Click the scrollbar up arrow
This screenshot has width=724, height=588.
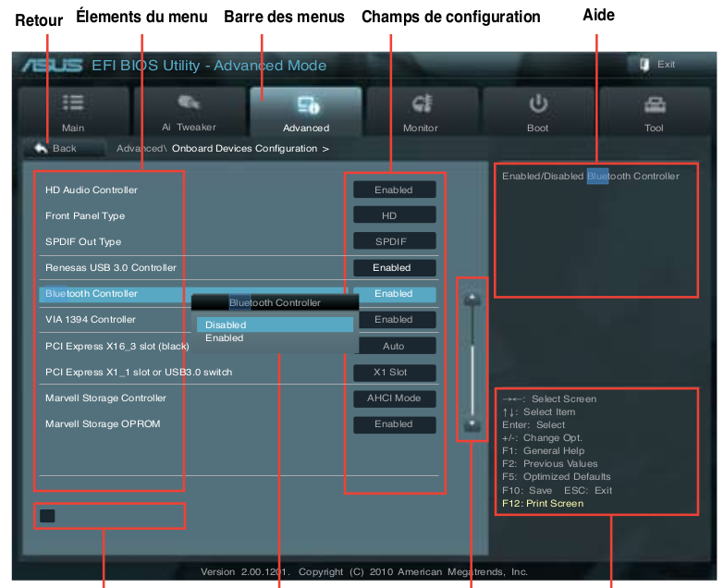pos(472,299)
